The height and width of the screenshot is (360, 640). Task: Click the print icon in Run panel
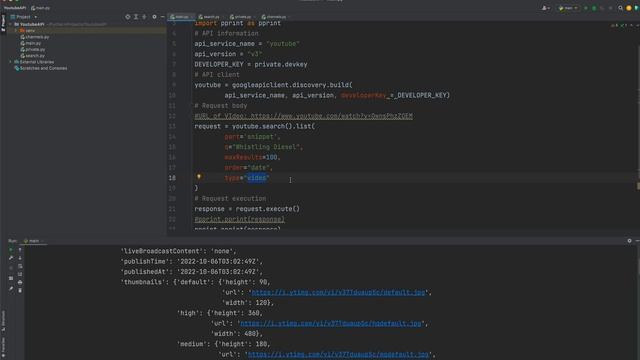click(x=20, y=282)
